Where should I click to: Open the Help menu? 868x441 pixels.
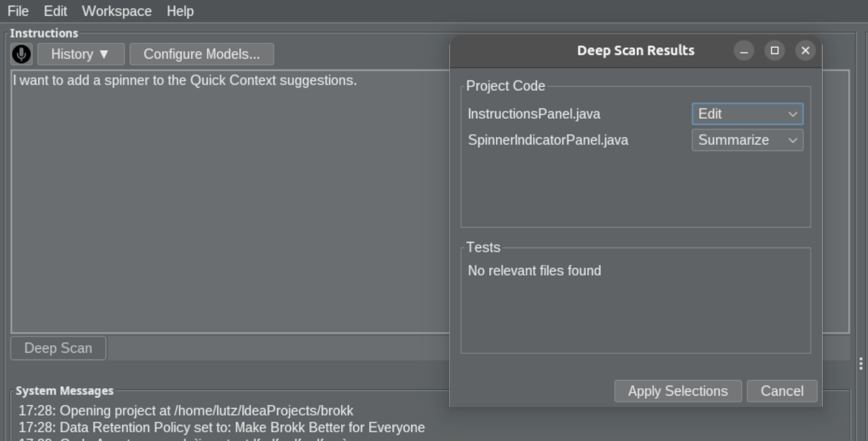point(180,11)
